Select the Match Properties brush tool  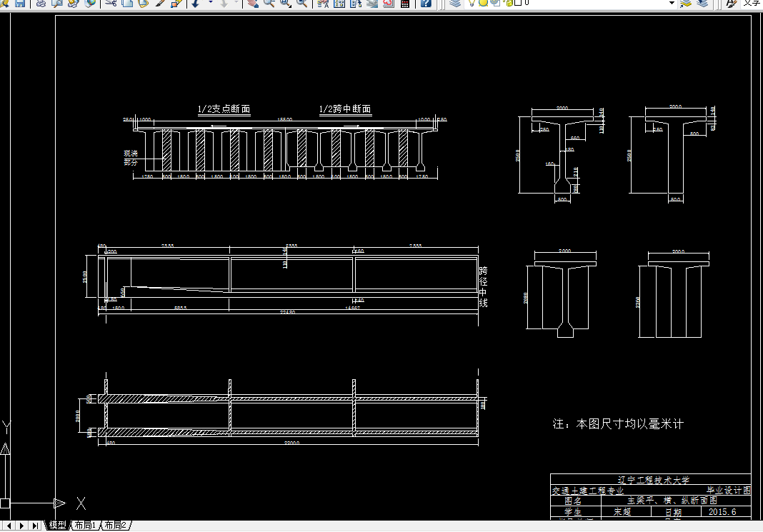click(159, 4)
